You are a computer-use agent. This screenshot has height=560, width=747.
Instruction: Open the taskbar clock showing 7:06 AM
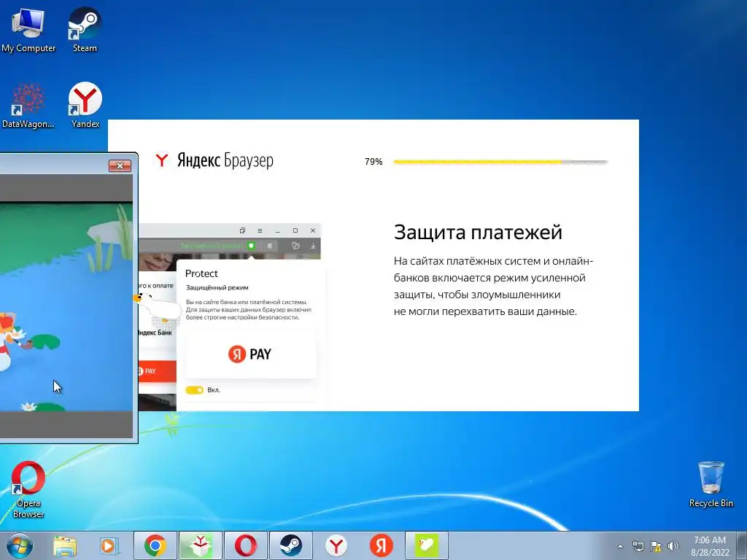tap(710, 545)
